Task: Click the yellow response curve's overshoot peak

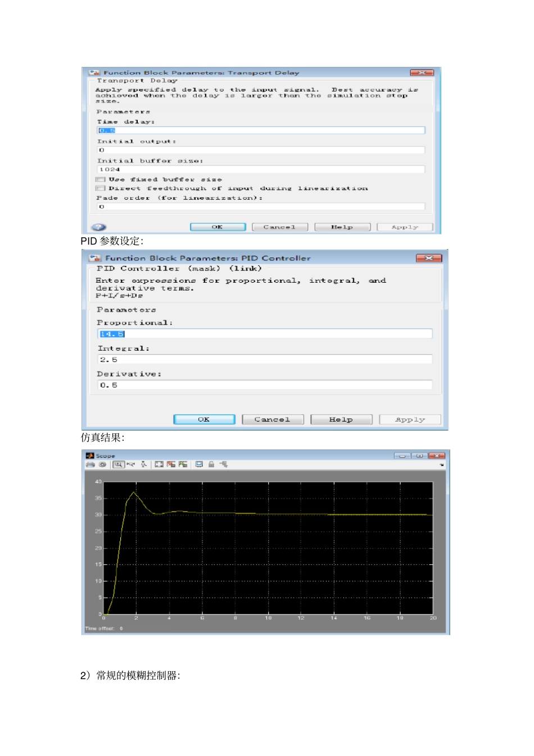Action: click(134, 492)
